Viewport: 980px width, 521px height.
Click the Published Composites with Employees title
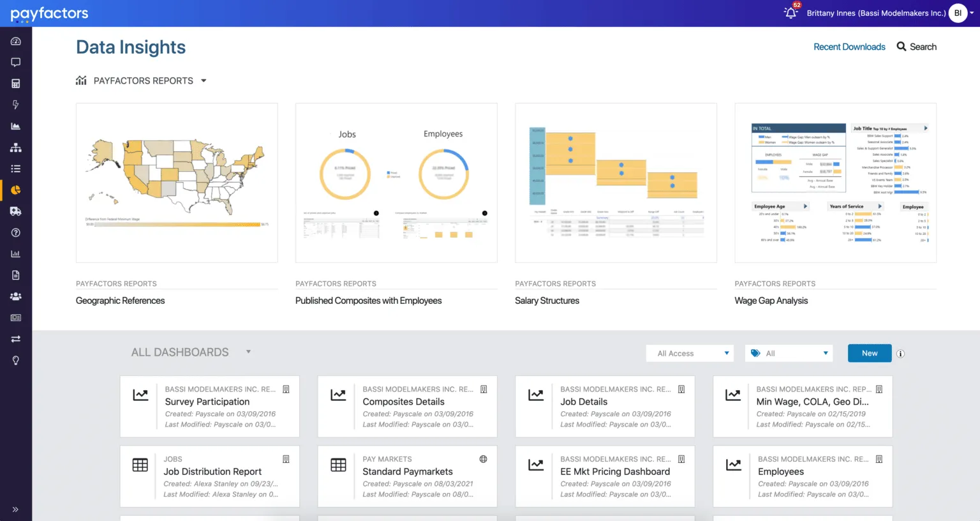click(x=368, y=301)
